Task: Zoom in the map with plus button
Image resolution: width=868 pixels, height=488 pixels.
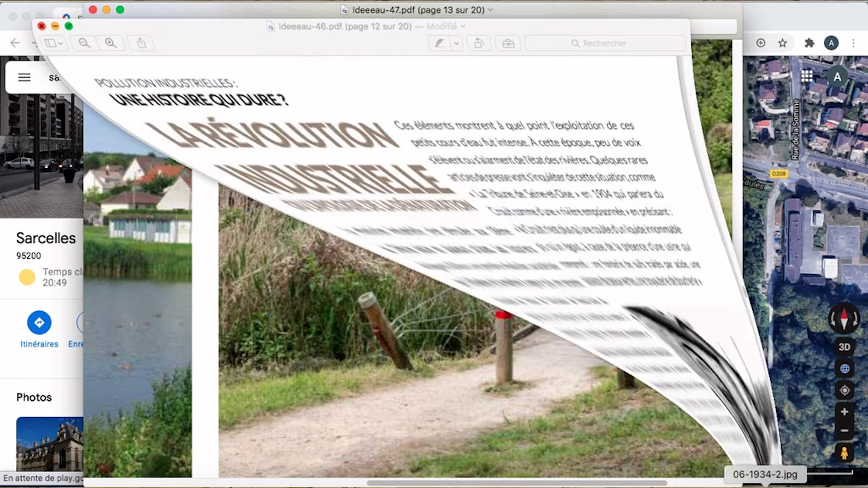Action: pyautogui.click(x=844, y=412)
